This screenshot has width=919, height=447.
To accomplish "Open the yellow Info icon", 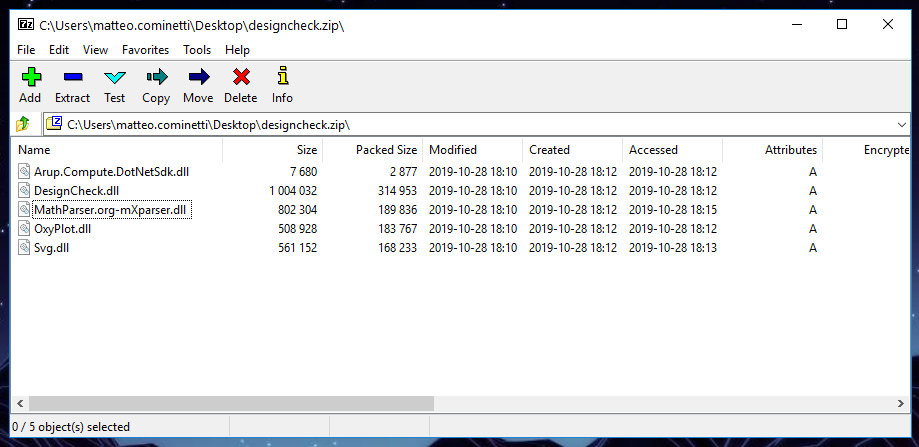I will click(282, 77).
